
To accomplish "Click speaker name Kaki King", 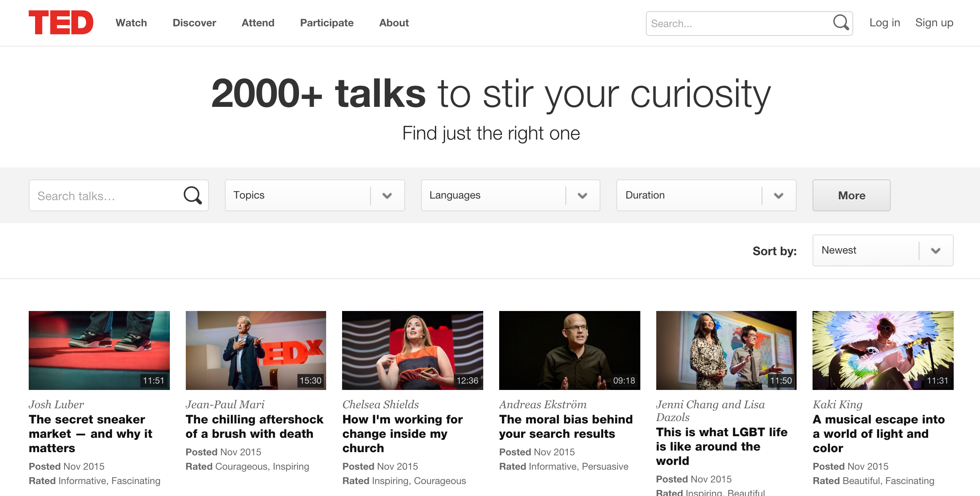I will point(838,404).
